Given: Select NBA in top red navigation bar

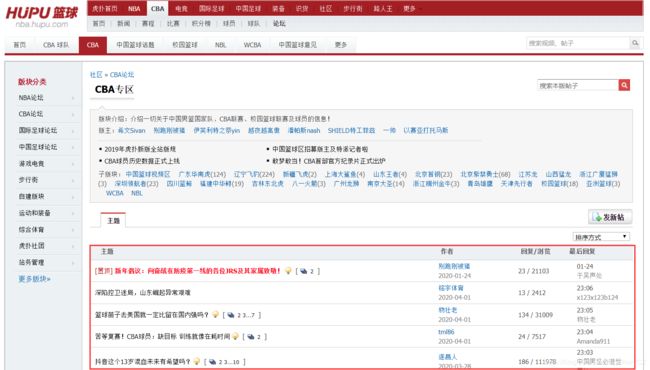Looking at the screenshot, I should (x=134, y=9).
